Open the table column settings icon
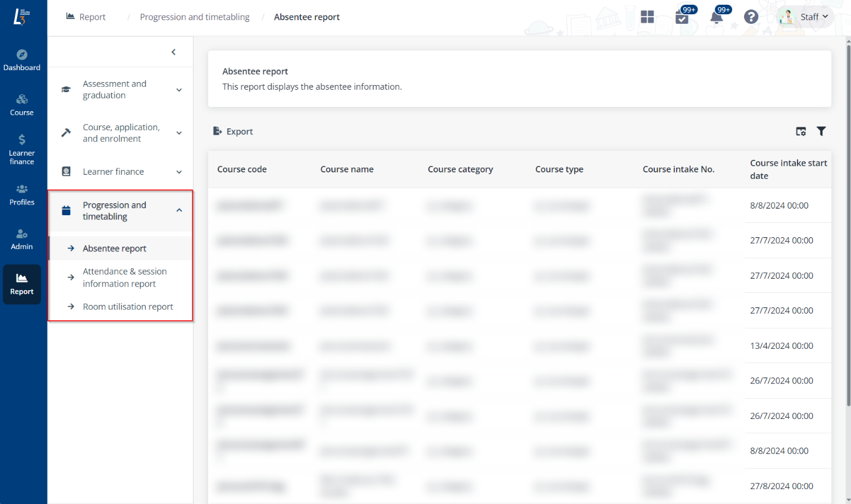851x504 pixels. tap(801, 131)
